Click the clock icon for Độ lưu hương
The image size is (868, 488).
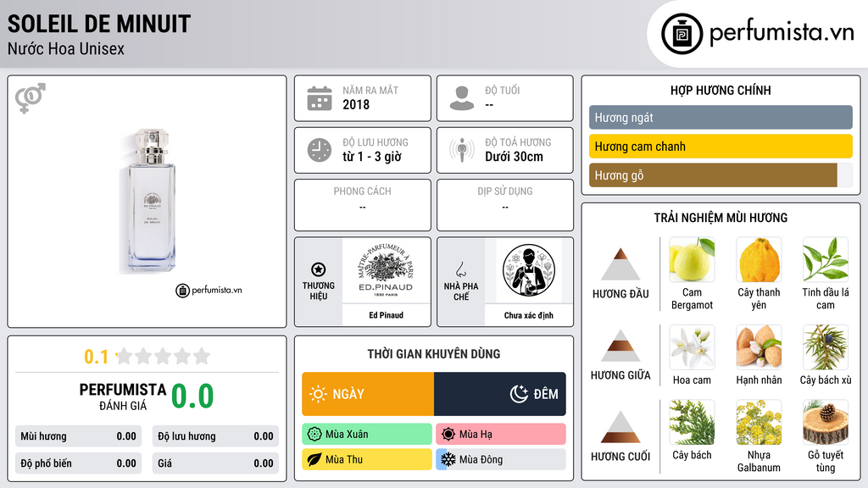pos(320,150)
